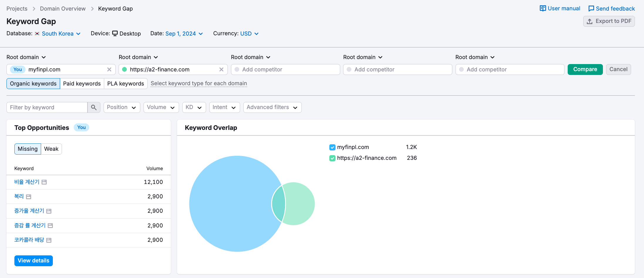Uncheck the myfinpl.com overlap checkbox
This screenshot has height=278, width=644.
pos(332,148)
